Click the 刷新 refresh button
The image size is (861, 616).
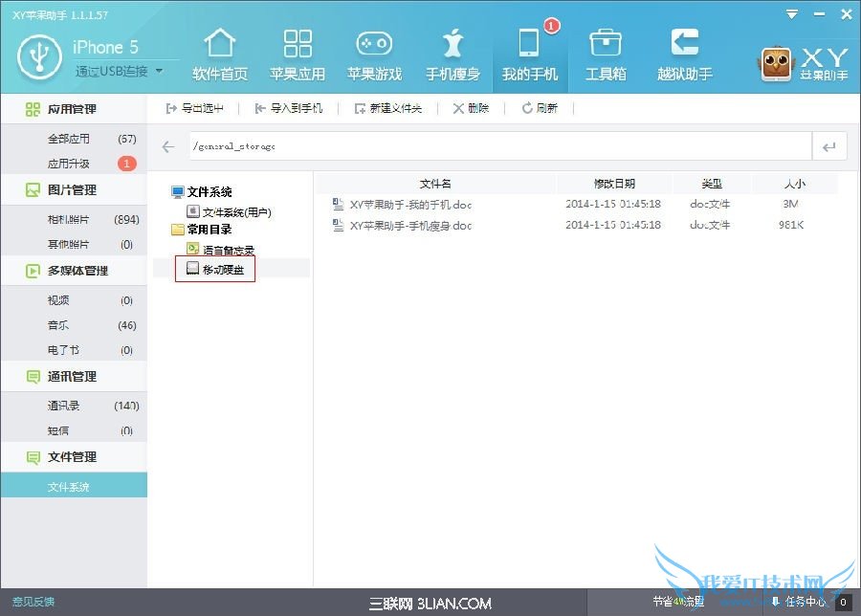(540, 108)
